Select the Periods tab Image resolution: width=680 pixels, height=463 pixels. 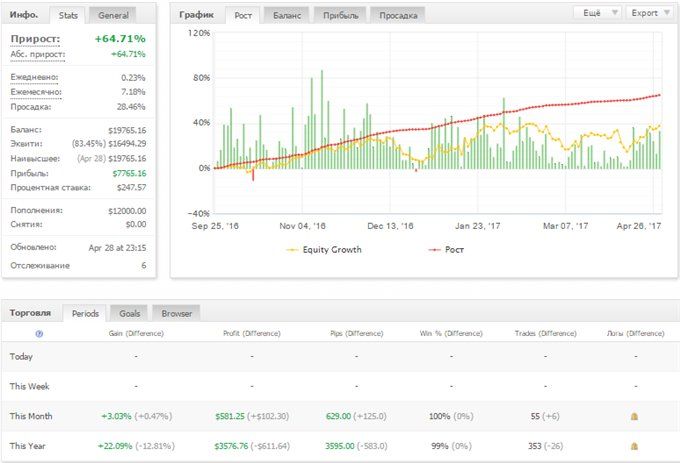pyautogui.click(x=85, y=313)
